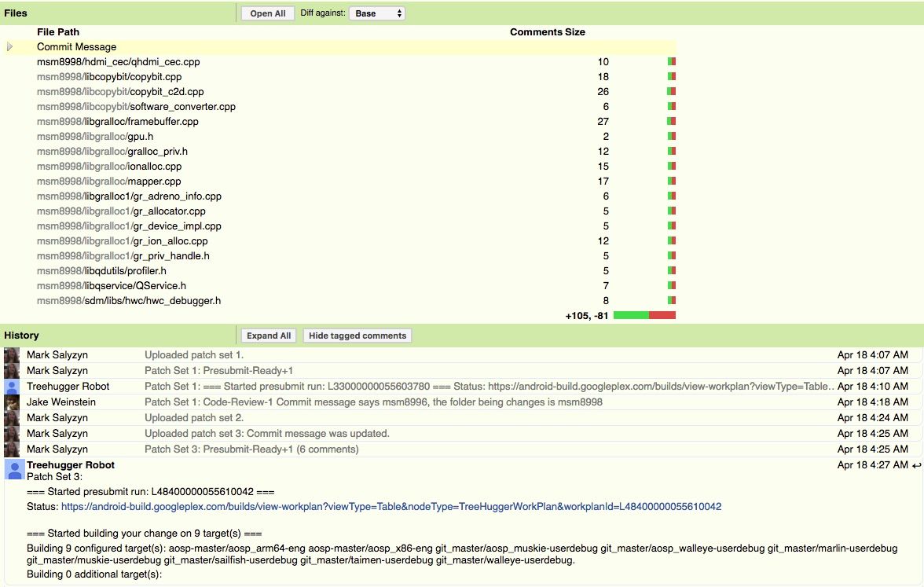924x587 pixels.
Task: Click the Files section heading
Action: (16, 13)
